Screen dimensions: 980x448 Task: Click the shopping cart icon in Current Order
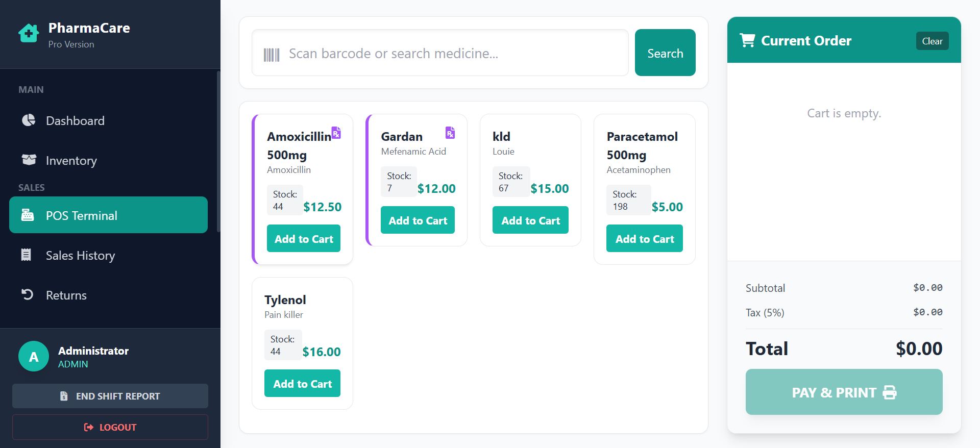[x=747, y=40]
